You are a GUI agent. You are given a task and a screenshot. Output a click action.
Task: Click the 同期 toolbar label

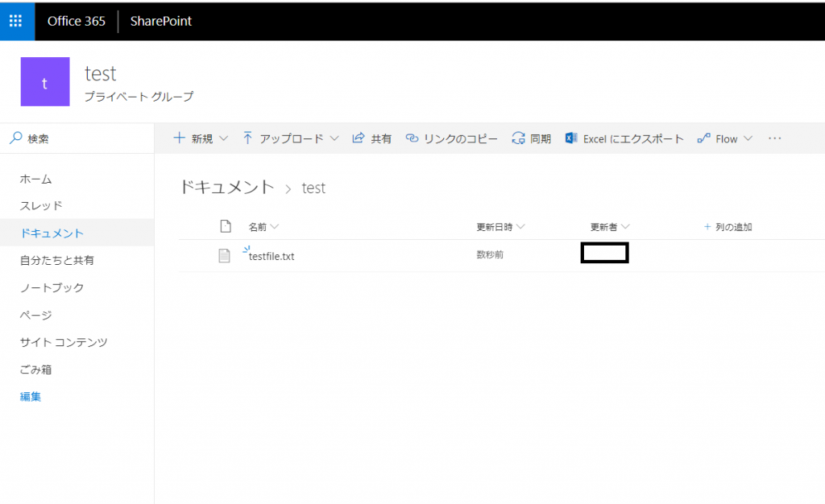541,138
